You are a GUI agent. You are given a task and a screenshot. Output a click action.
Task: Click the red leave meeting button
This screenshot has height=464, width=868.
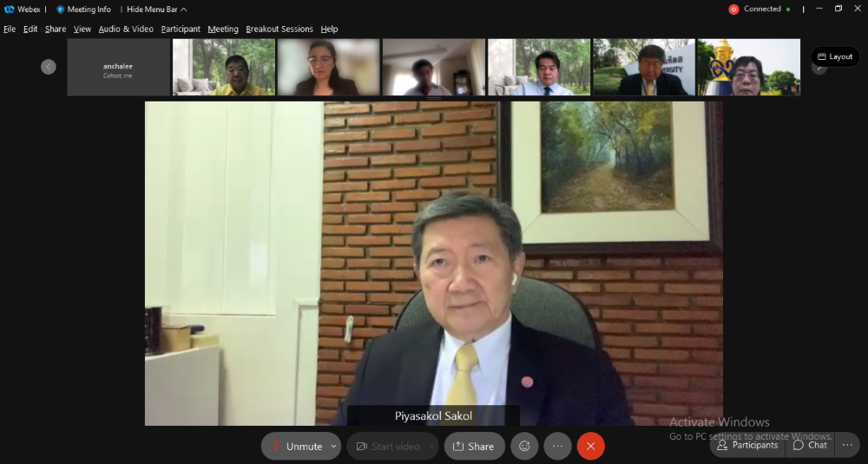(x=590, y=446)
